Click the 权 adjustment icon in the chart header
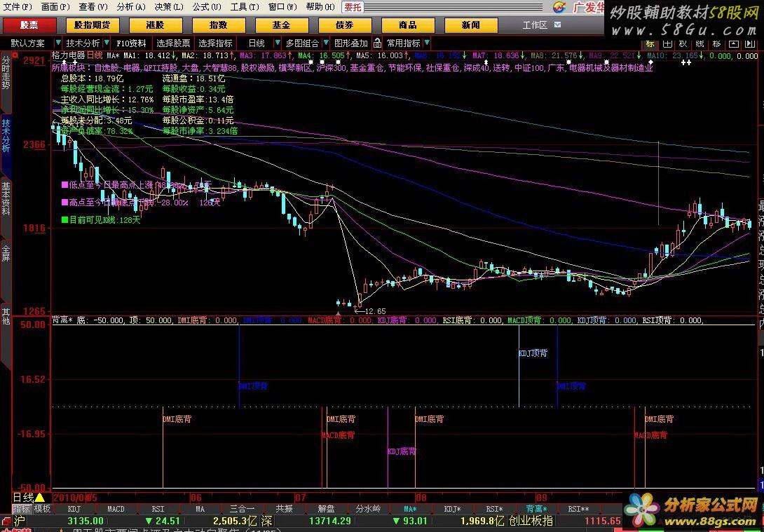The height and width of the screenshot is (532, 764). coord(683,43)
